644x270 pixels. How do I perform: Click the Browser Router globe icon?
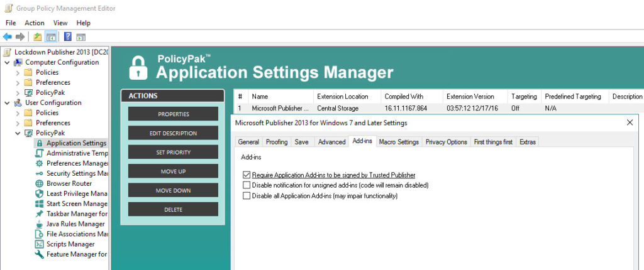coord(40,183)
